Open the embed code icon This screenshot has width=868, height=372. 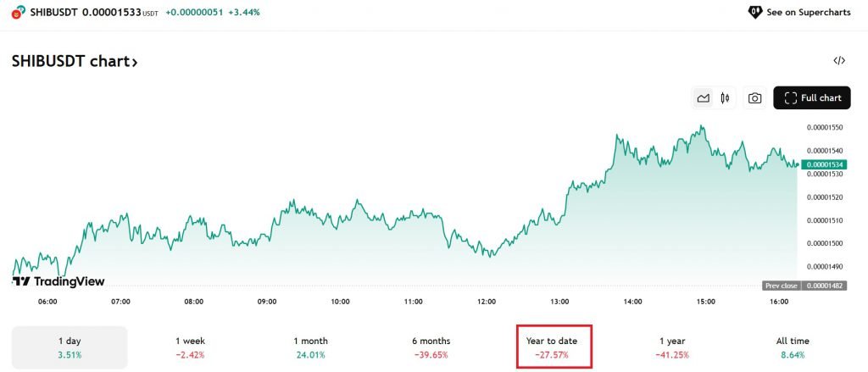click(x=838, y=60)
